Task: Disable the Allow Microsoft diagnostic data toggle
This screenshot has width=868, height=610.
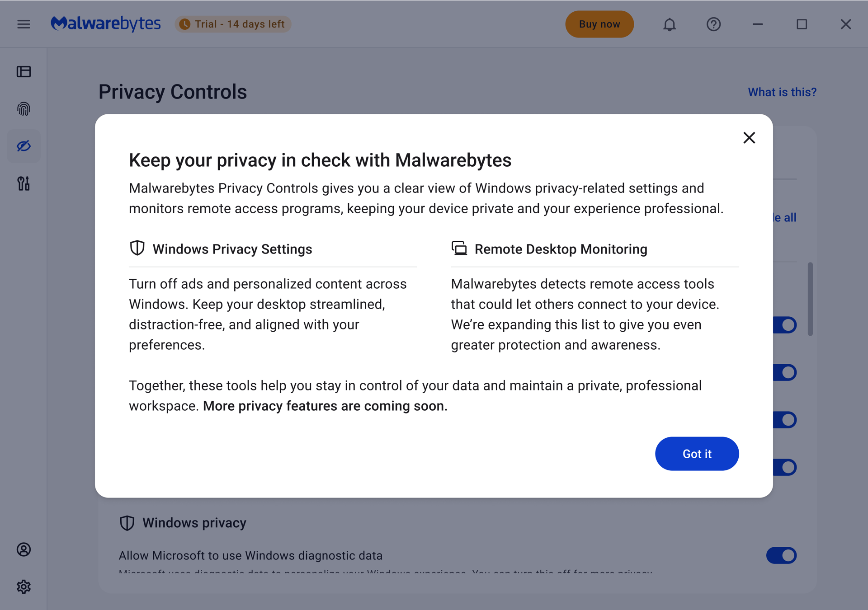Action: [x=782, y=556]
